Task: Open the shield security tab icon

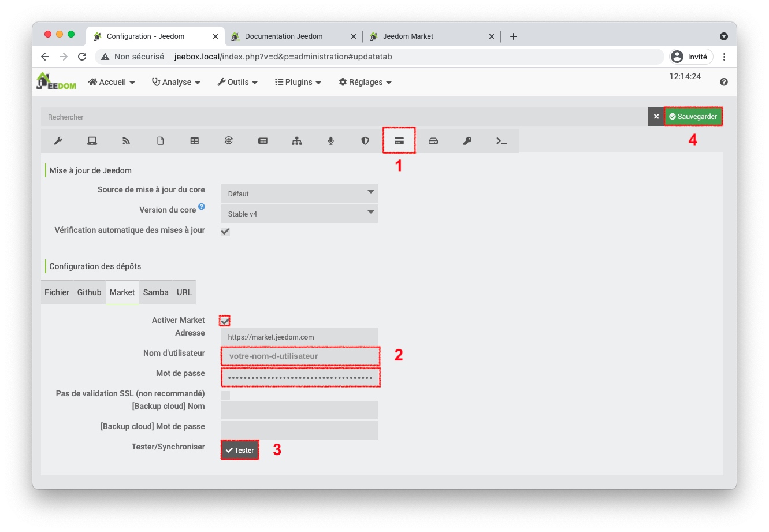Action: point(365,141)
